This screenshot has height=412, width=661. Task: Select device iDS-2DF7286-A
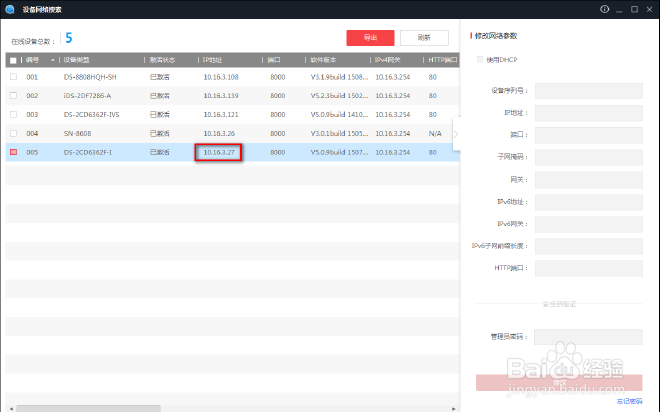[87, 96]
